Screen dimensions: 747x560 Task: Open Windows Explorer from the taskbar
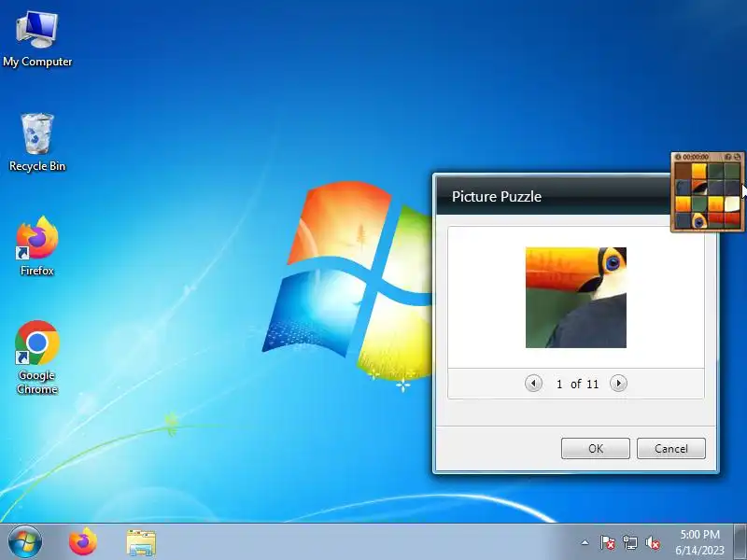pos(141,542)
